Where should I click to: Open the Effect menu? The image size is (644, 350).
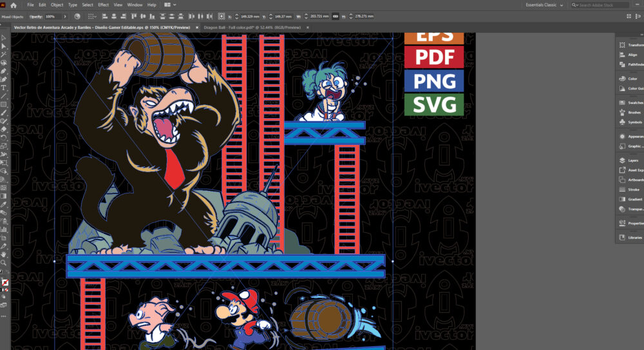click(103, 5)
